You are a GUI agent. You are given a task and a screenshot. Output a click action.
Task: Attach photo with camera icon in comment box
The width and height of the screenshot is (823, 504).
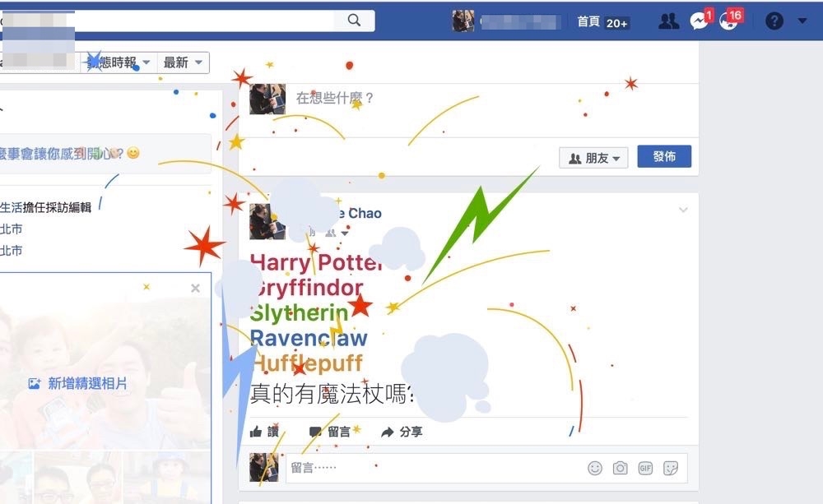coord(620,468)
